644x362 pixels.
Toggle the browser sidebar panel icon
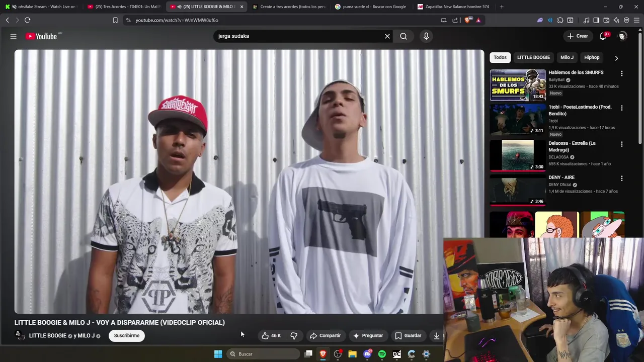(x=596, y=20)
